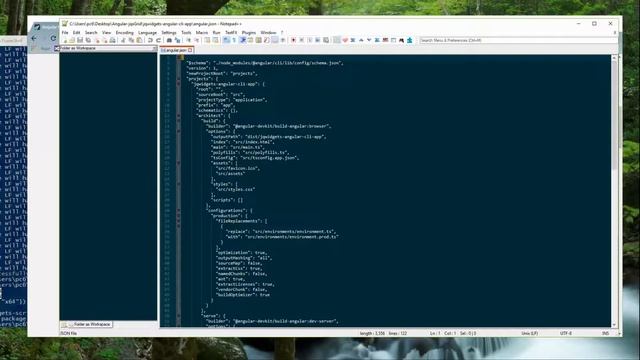Image resolution: width=640 pixels, height=360 pixels.
Task: Toggle the Indent Guide toolbar button
Action: [x=242, y=40]
